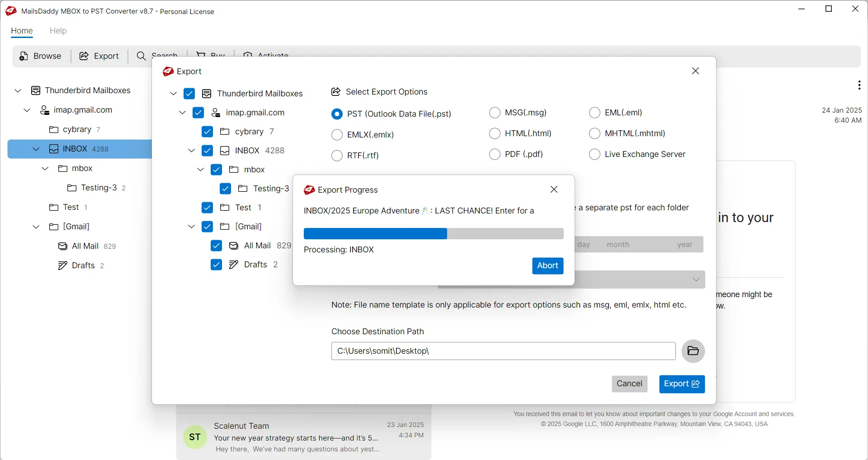
Task: Click the Export icon in the toolbar
Action: [x=84, y=56]
